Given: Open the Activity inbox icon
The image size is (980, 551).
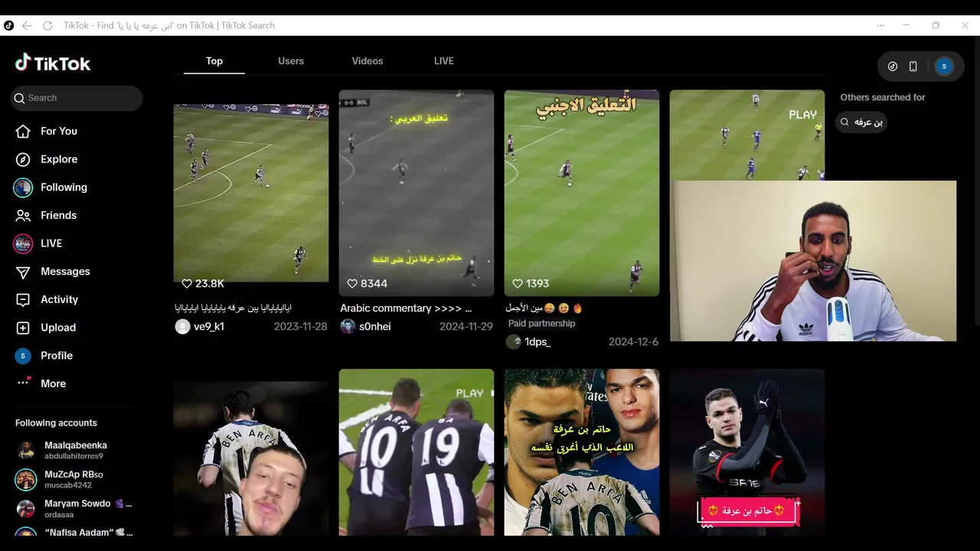Looking at the screenshot, I should click(x=23, y=299).
